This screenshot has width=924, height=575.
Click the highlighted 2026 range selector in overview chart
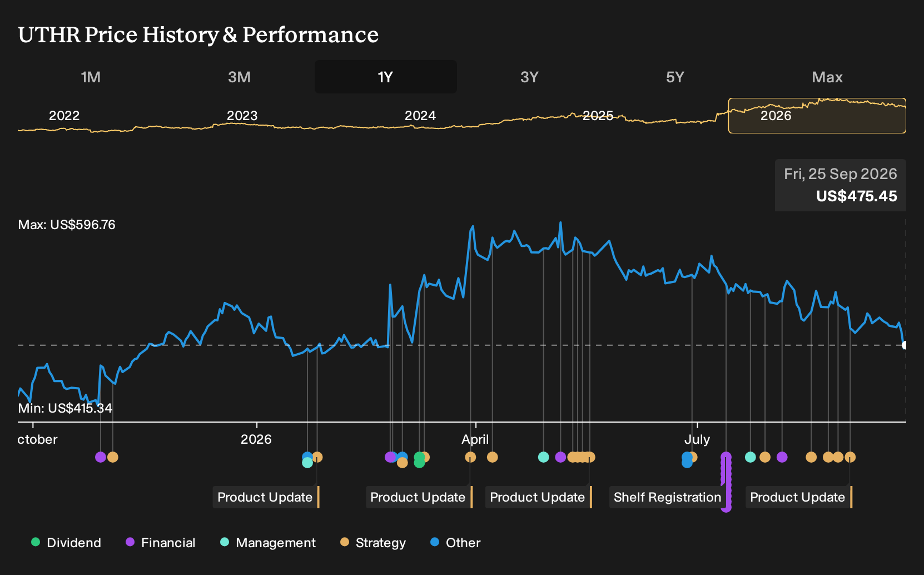pyautogui.click(x=817, y=116)
